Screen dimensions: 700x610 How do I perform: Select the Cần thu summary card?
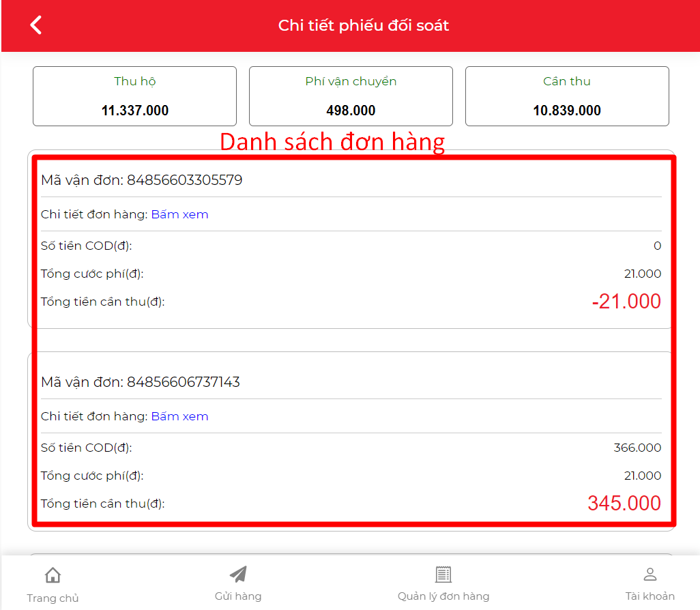point(567,96)
